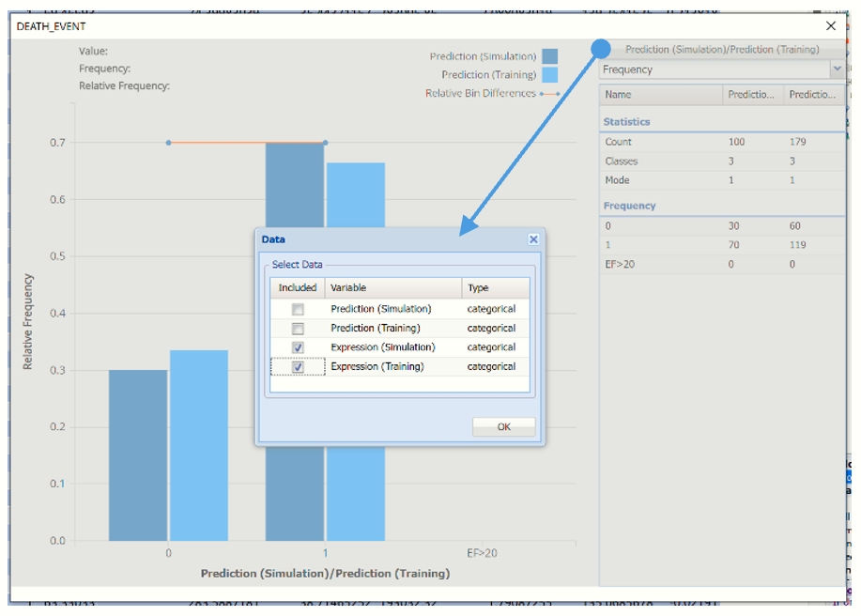Click Prediction (Simulation)/Prediction (Training) header button
Screen dimensions: 861x616
point(721,49)
